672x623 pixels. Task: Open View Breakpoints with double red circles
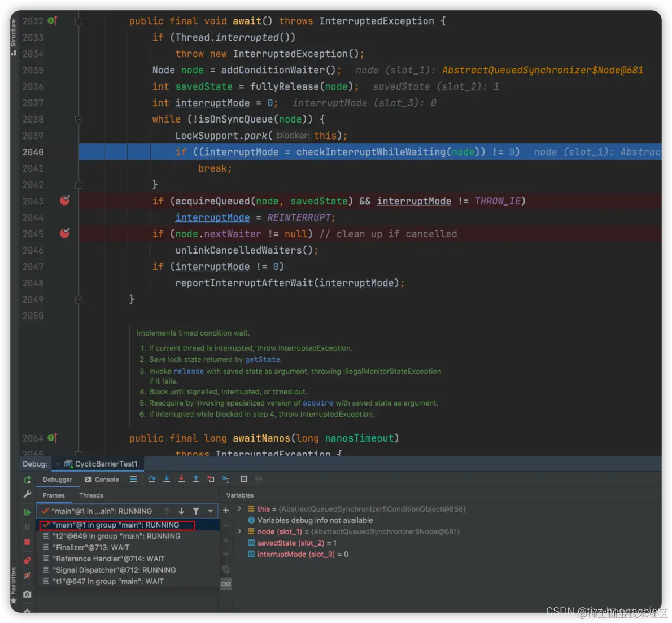(x=27, y=561)
